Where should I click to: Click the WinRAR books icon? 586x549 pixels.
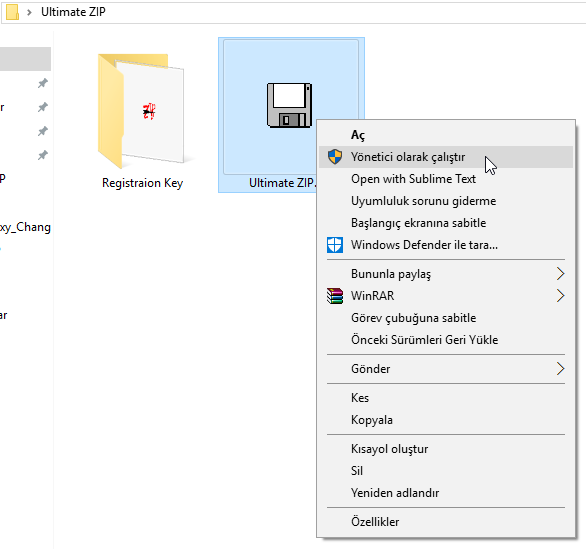335,296
